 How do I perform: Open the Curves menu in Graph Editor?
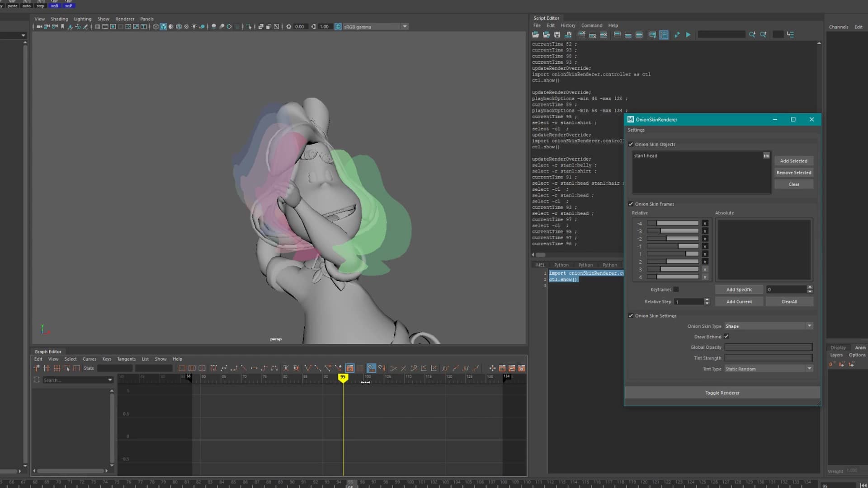90,359
